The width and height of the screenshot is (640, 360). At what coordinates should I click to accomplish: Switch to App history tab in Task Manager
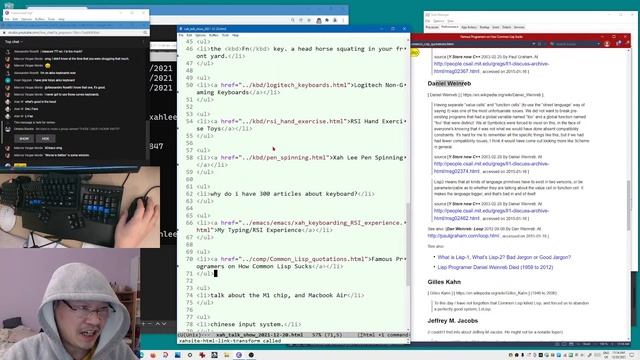(x=469, y=27)
